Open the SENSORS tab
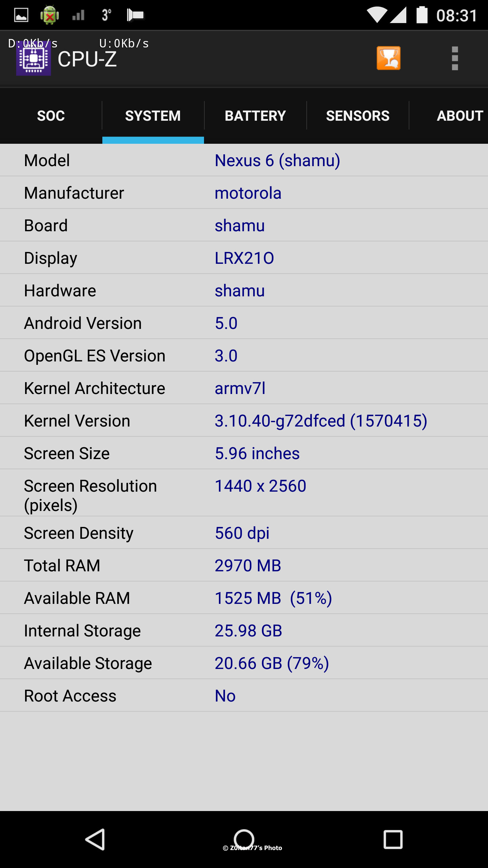The width and height of the screenshot is (488, 868). click(x=358, y=116)
